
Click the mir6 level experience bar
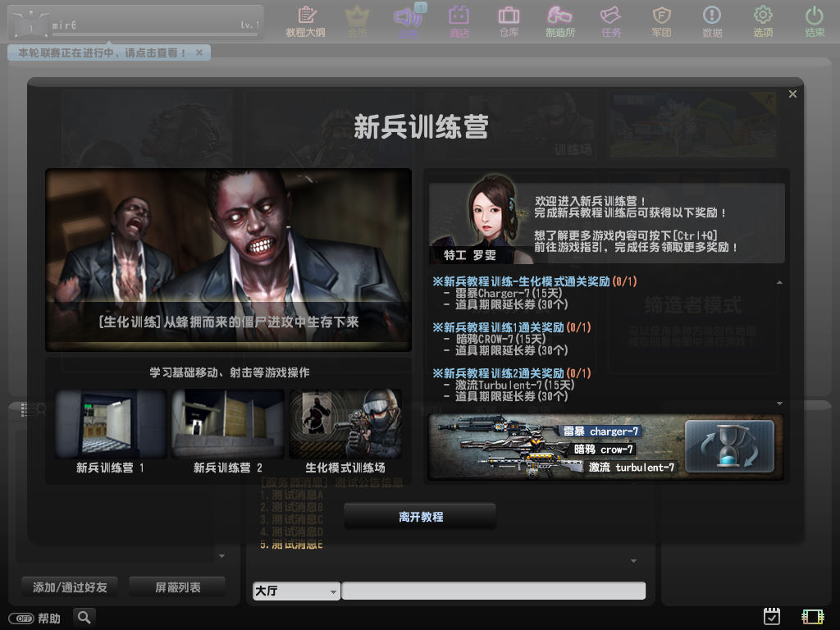point(155,34)
